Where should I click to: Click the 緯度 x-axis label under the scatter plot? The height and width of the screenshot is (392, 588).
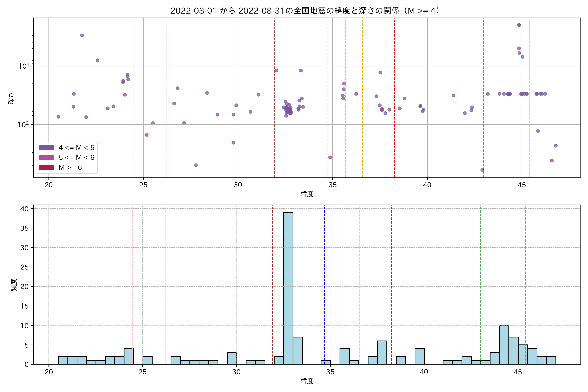coord(307,194)
